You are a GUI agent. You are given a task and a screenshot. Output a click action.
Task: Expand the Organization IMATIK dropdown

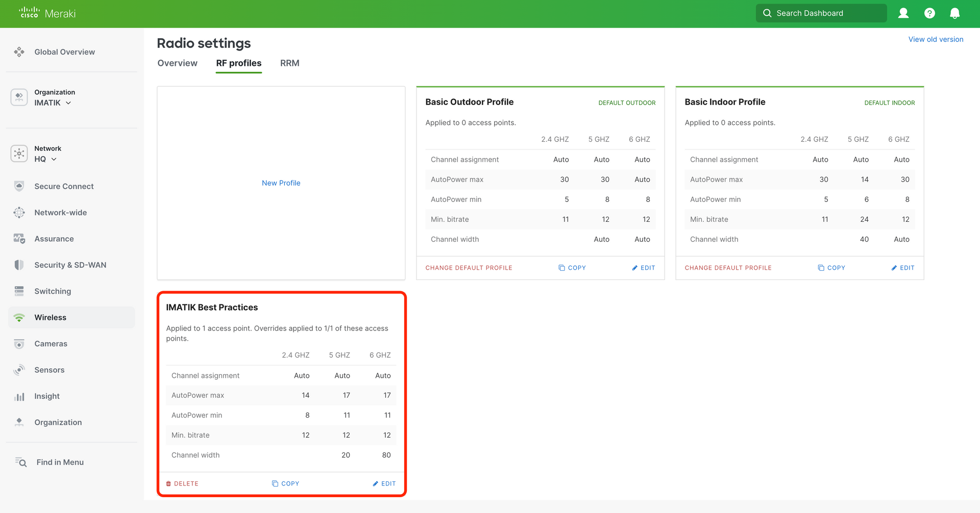pyautogui.click(x=53, y=103)
